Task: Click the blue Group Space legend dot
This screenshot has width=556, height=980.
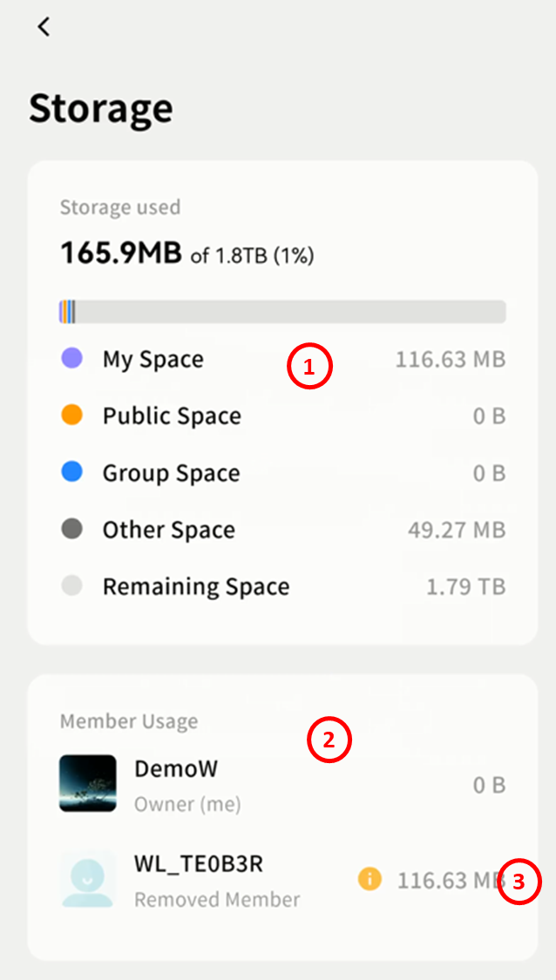Action: 72,472
